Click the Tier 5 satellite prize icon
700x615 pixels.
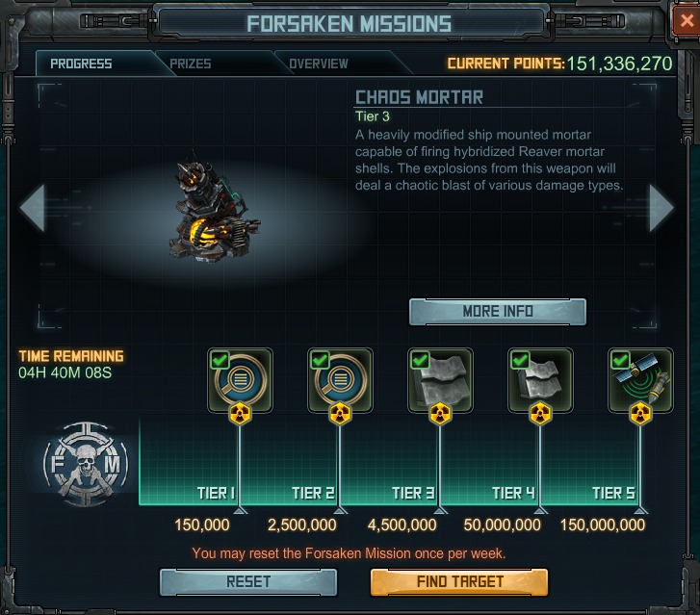pos(640,380)
